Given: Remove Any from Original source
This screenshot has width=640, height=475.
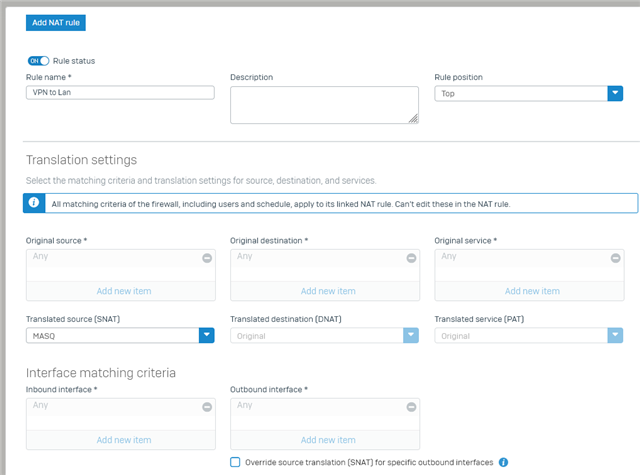Looking at the screenshot, I should [207, 258].
